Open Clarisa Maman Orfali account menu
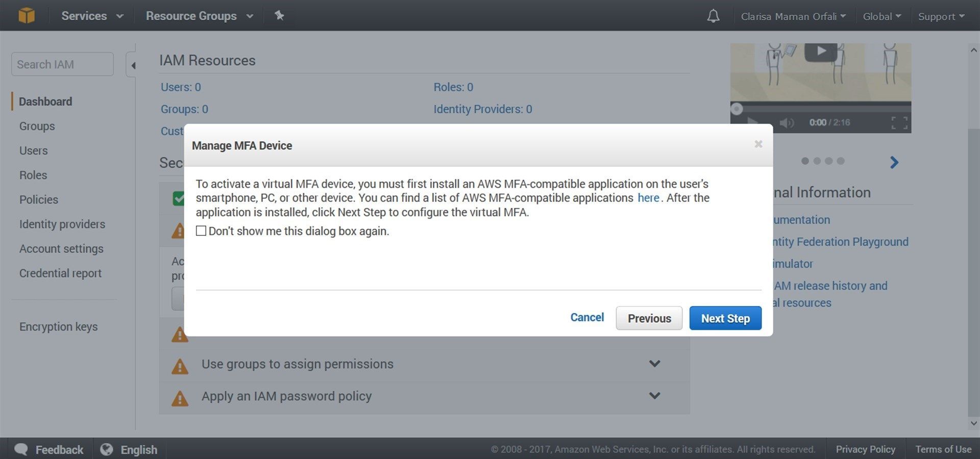The image size is (980, 459). tap(793, 16)
